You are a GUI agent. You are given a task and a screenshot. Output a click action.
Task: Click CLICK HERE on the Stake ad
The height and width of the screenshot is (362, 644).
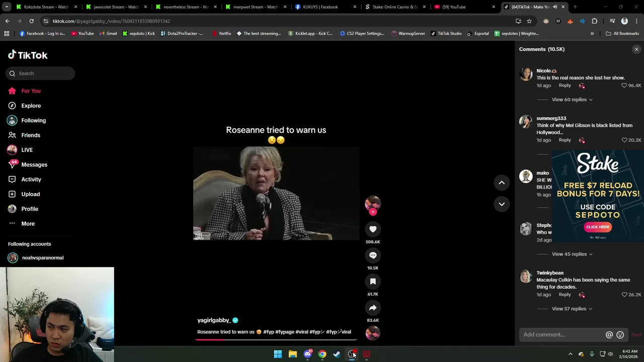pyautogui.click(x=598, y=227)
